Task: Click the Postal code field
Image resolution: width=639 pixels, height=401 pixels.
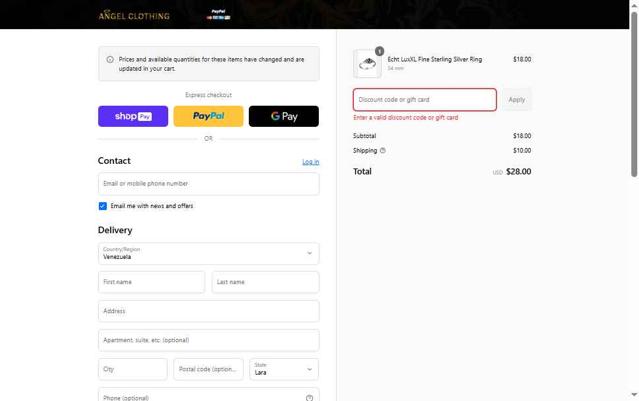Action: (208, 369)
